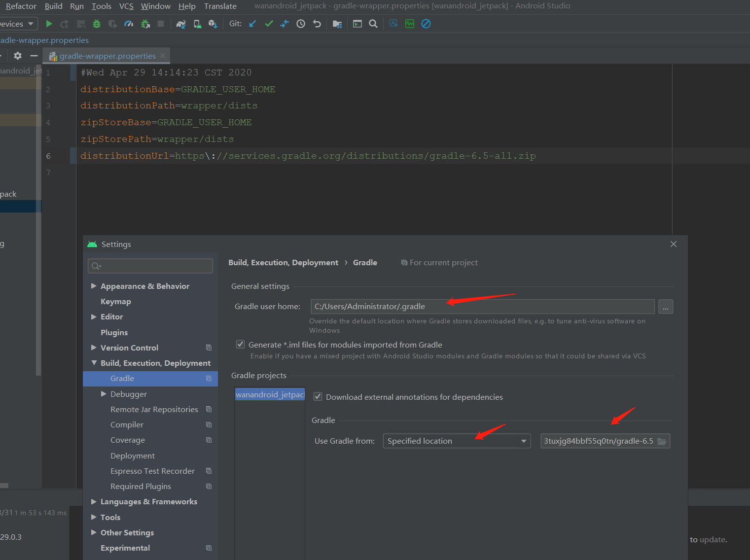Click the Translate icon in toolbar
Image resolution: width=750 pixels, height=560 pixels.
click(x=393, y=23)
